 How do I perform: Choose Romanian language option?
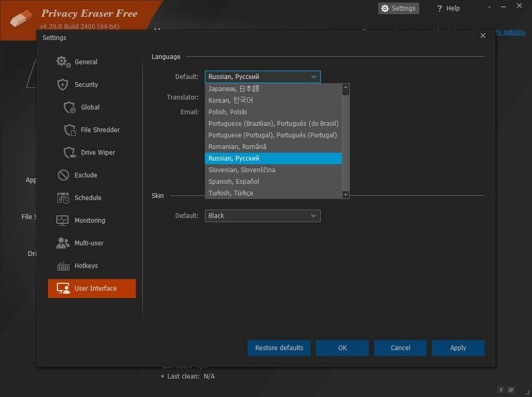coord(273,147)
